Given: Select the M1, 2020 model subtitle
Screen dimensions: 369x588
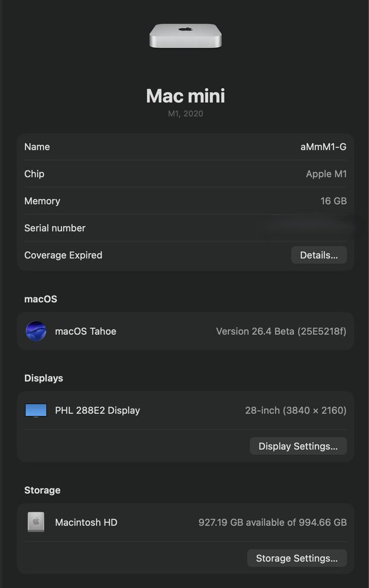Looking at the screenshot, I should point(185,114).
